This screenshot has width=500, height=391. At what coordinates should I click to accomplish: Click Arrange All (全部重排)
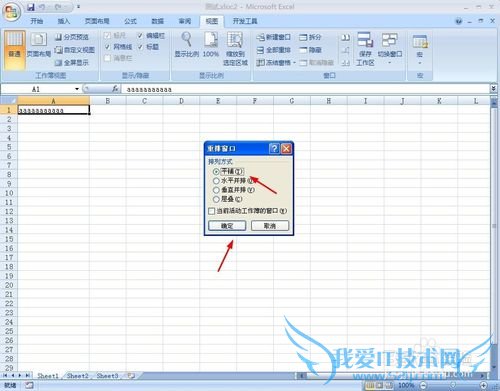coord(274,50)
